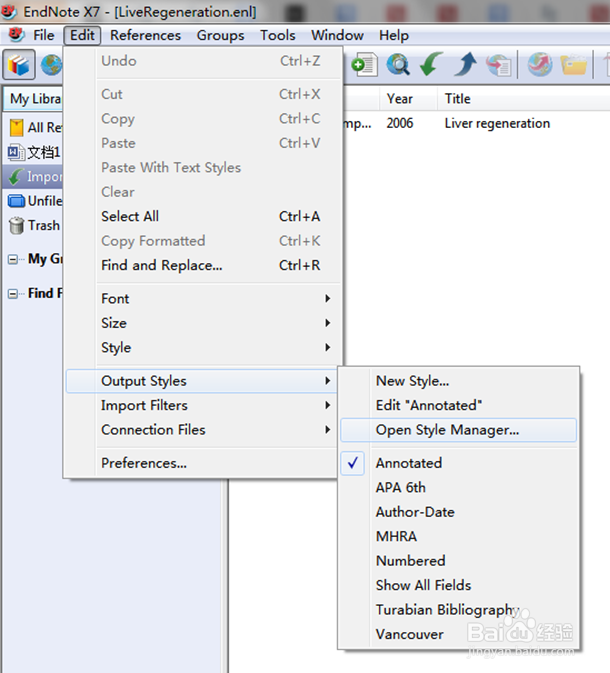
Task: Click the 2006 year cell
Action: 400,123
